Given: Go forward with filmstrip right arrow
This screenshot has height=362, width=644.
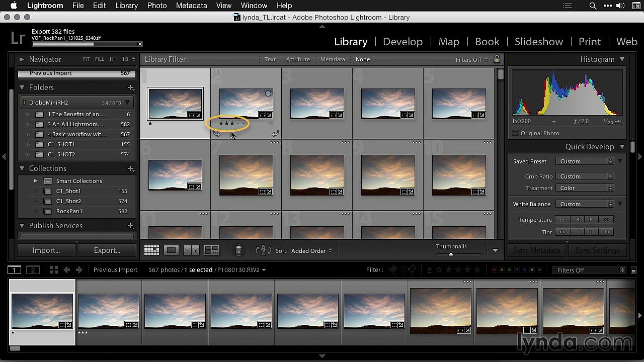Looking at the screenshot, I should pos(79,270).
